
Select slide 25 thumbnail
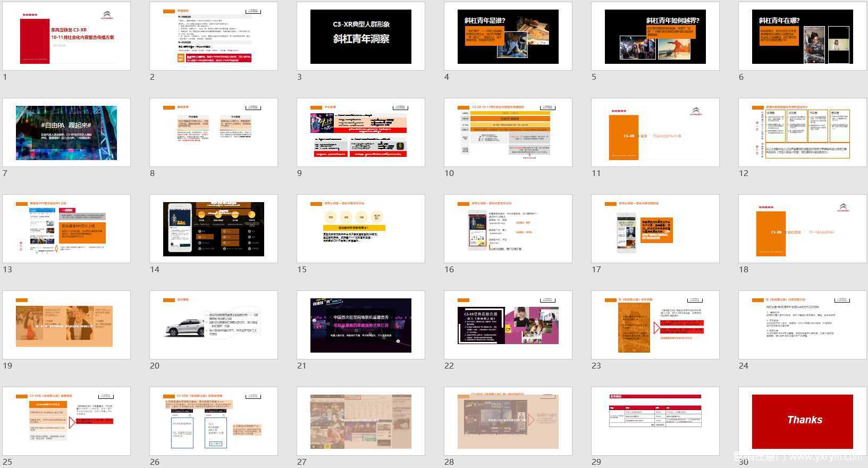coord(66,421)
